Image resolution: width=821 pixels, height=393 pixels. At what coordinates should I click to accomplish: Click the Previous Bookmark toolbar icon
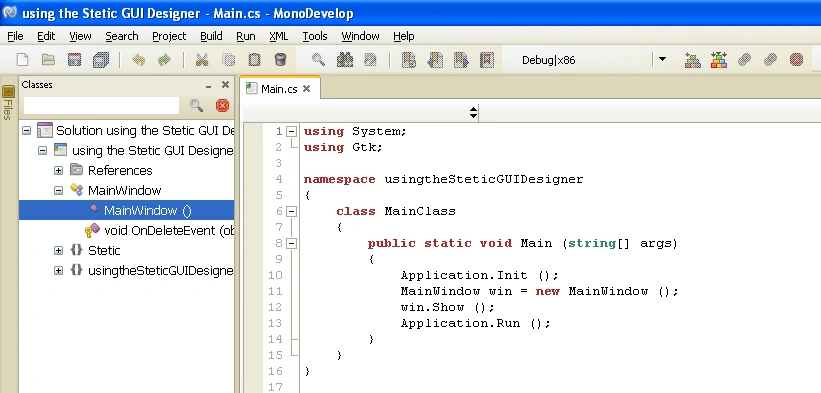(435, 60)
